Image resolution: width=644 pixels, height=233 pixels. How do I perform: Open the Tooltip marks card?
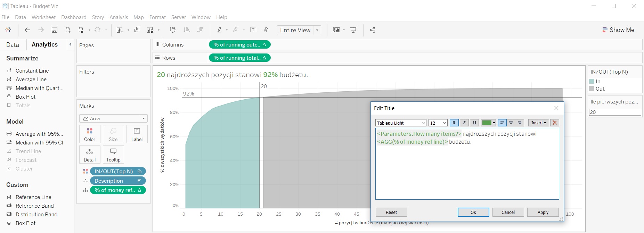(x=113, y=155)
